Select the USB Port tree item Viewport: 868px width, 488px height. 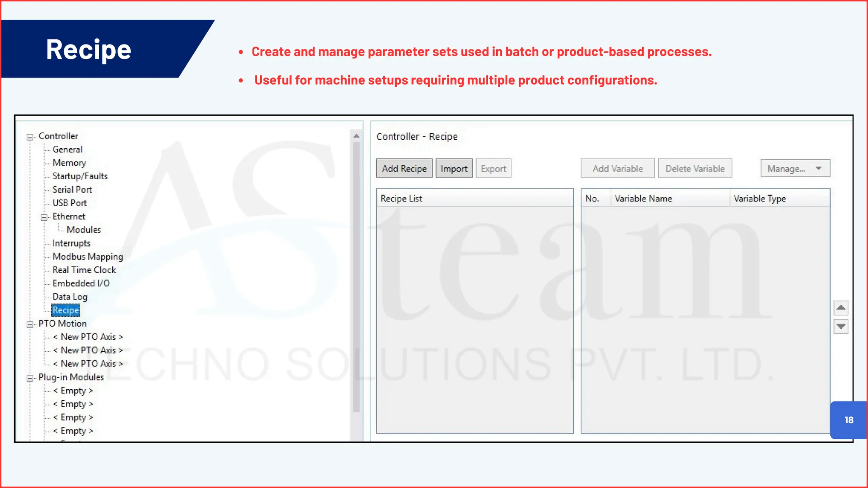point(70,203)
